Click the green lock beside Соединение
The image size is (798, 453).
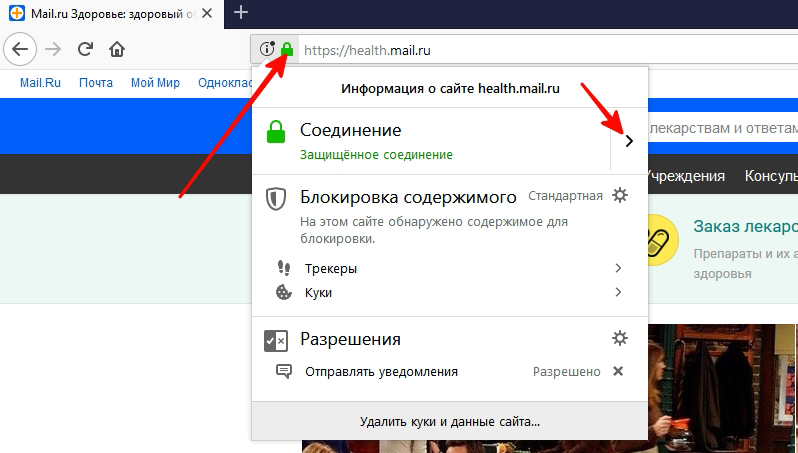276,131
